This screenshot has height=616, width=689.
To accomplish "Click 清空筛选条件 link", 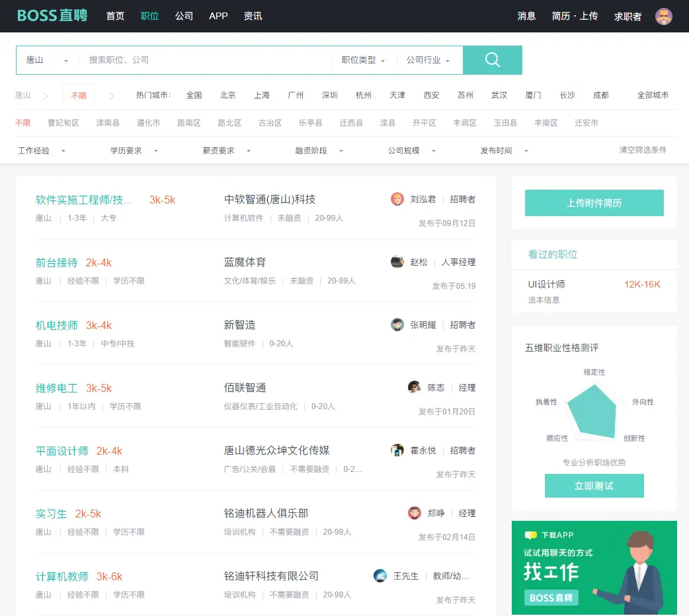I will (x=643, y=150).
